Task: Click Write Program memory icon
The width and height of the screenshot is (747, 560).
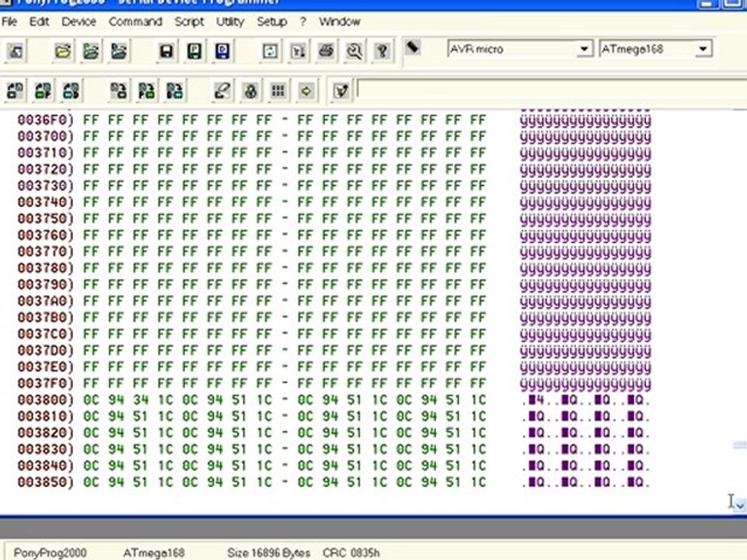Action: tap(147, 90)
